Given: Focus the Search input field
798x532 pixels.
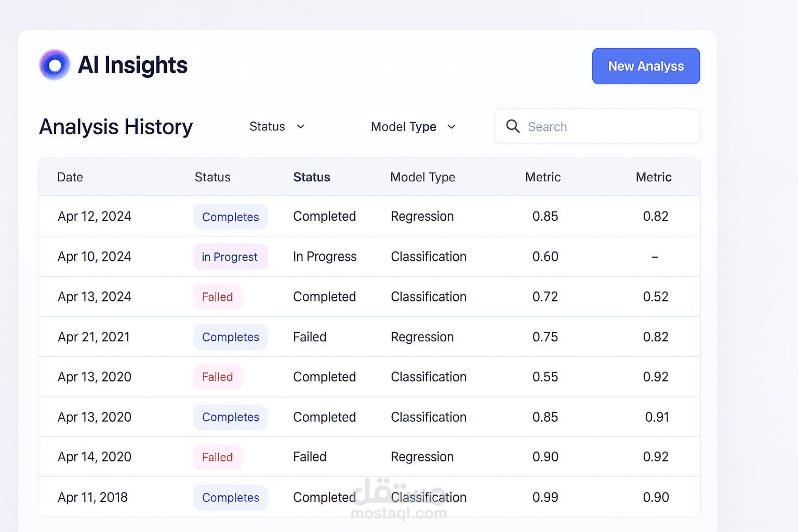Looking at the screenshot, I should [597, 126].
